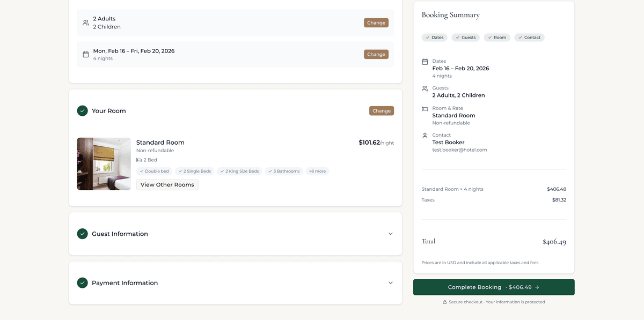
Task: Click the calendar icon beside Dates in Booking Summary
Action: pos(425,62)
